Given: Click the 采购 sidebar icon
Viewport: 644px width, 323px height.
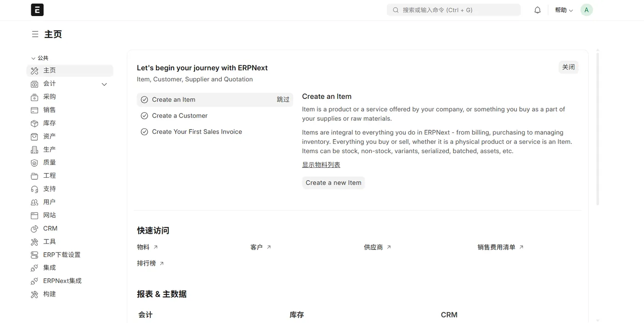Looking at the screenshot, I should pyautogui.click(x=34, y=97).
